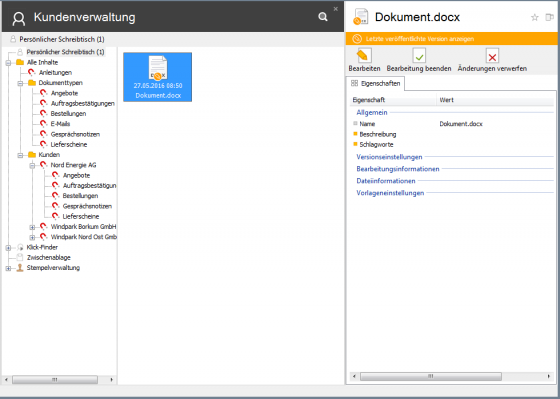Click the Wert column header
This screenshot has height=399, width=560.
coord(496,100)
